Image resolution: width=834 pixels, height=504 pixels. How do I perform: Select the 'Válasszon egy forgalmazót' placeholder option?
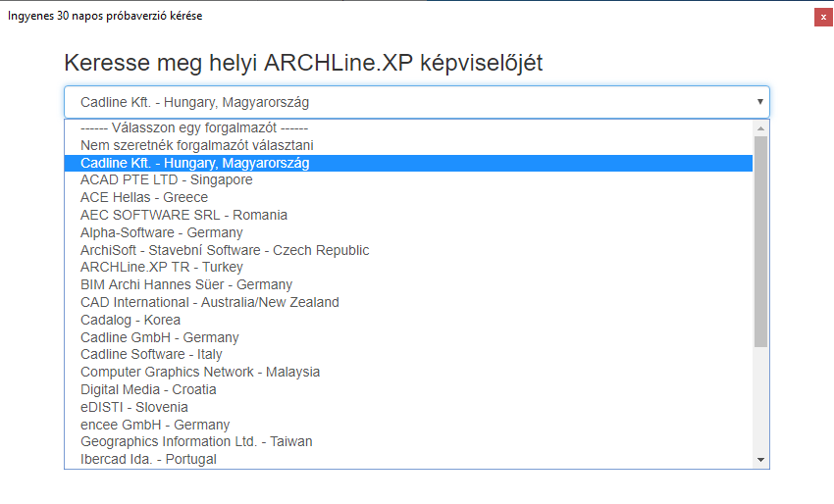[408, 128]
